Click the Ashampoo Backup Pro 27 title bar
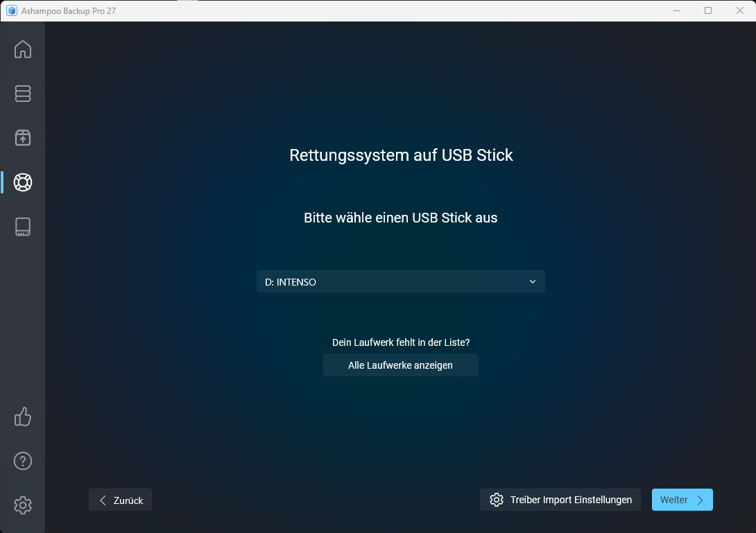Screen dimensions: 756x533 [69, 10]
